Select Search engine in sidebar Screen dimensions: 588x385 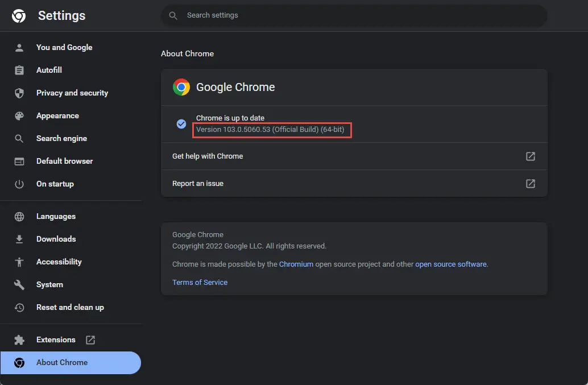71,139
